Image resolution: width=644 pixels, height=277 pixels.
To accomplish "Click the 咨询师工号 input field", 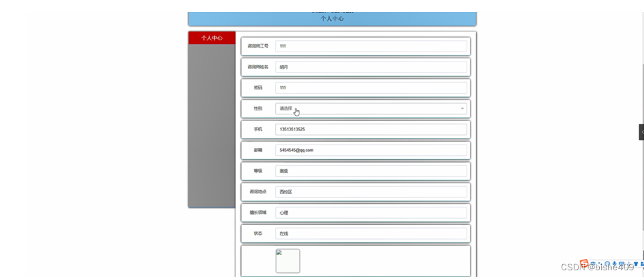I will [x=372, y=46].
